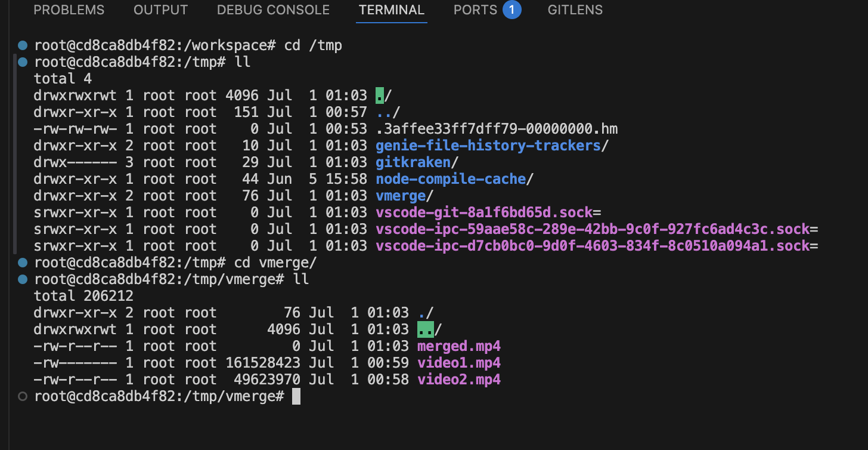Image resolution: width=868 pixels, height=450 pixels.
Task: Switch to the GITLENS tab
Action: pyautogui.click(x=575, y=10)
